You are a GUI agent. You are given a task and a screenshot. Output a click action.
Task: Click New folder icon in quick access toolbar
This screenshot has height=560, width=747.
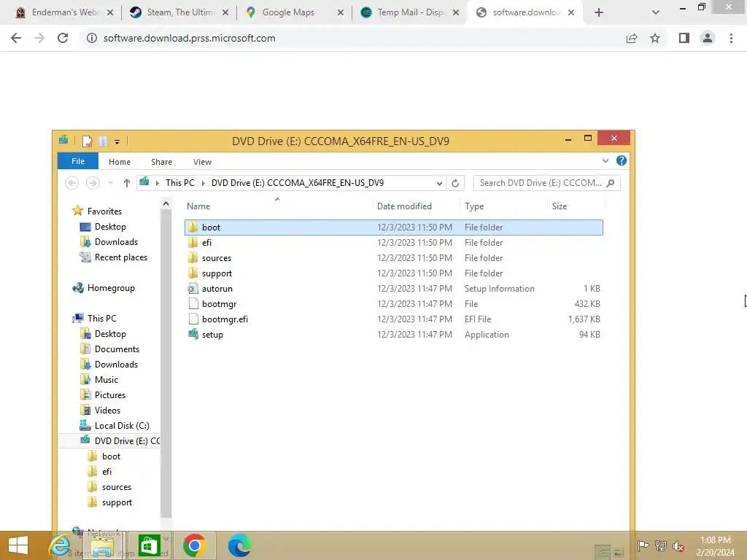(x=103, y=141)
